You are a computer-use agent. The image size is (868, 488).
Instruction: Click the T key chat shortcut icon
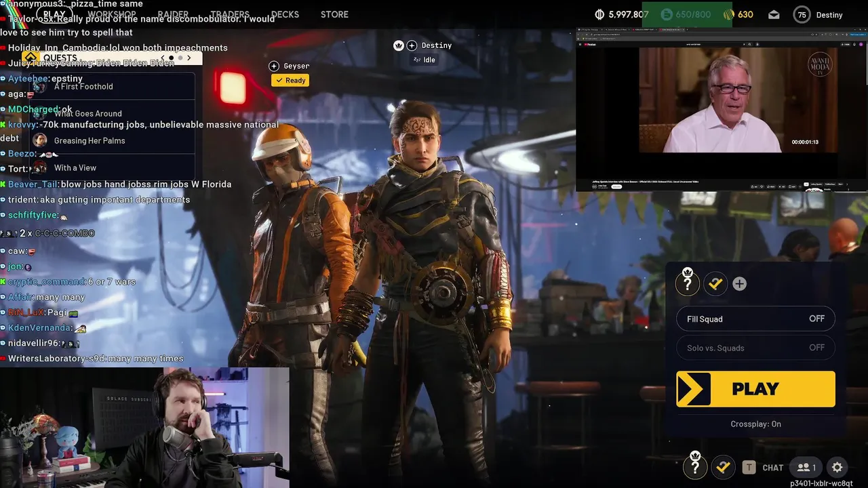click(x=749, y=467)
